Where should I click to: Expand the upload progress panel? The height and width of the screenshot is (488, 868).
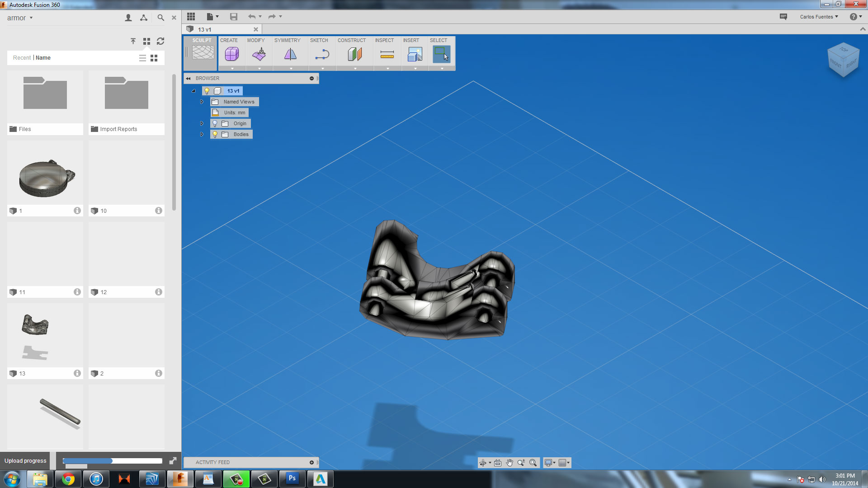coord(173,461)
